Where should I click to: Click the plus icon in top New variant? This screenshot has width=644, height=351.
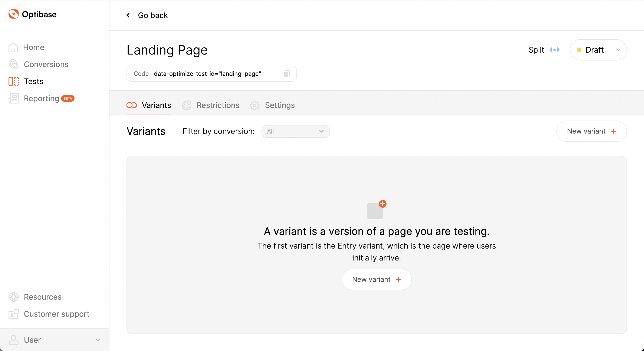[614, 131]
